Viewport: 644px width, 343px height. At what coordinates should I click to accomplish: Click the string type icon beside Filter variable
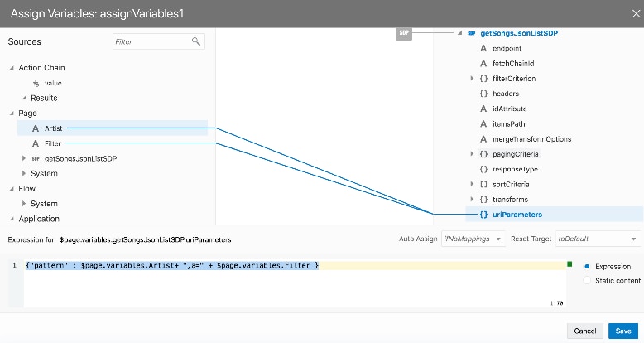pyautogui.click(x=36, y=143)
